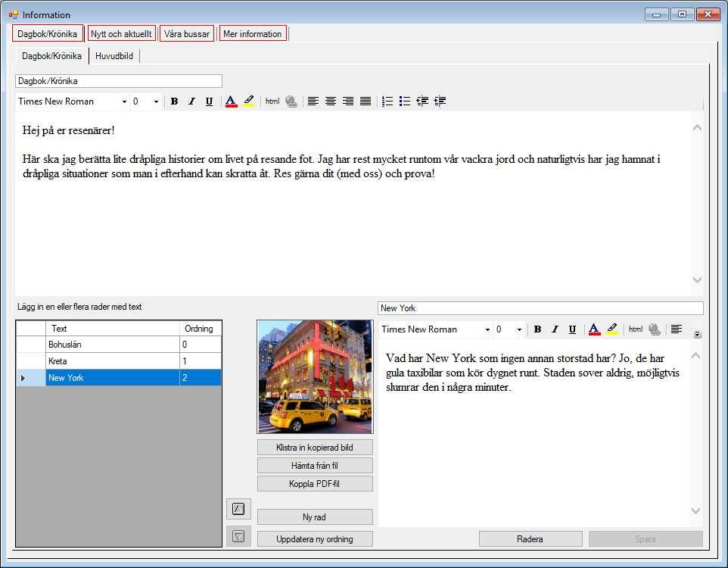Click the Dagbok/Krönika title input field
728x568 pixels.
(118, 81)
